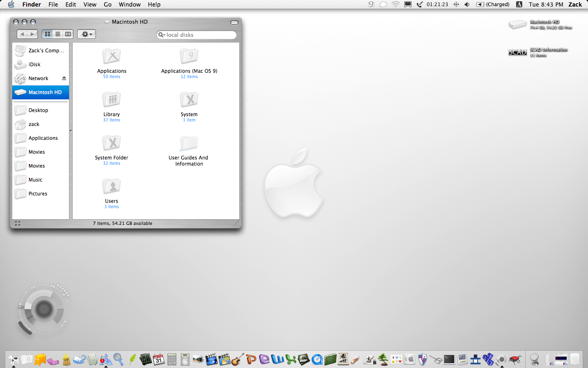
Task: Open Desktop in the sidebar
Action: click(41, 110)
